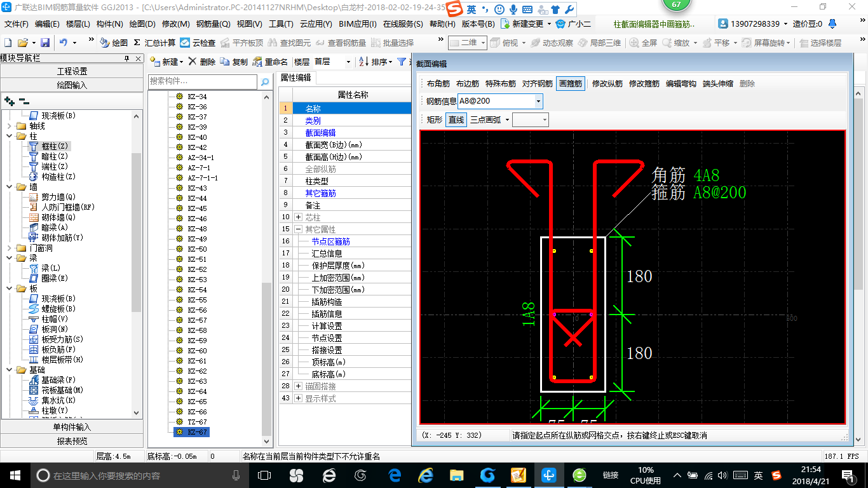The width and height of the screenshot is (868, 488).
Task: Click the open folder icon
Action: tap(22, 43)
